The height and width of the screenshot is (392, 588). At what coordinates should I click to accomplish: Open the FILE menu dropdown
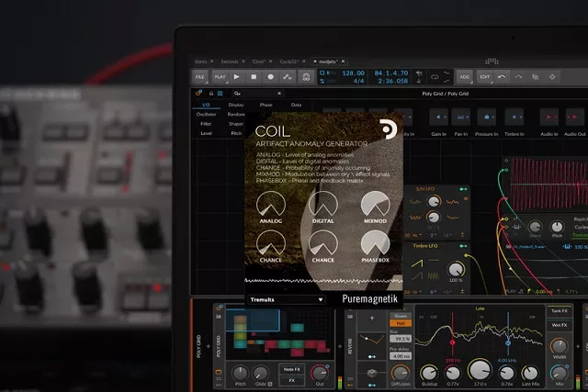pyautogui.click(x=199, y=77)
